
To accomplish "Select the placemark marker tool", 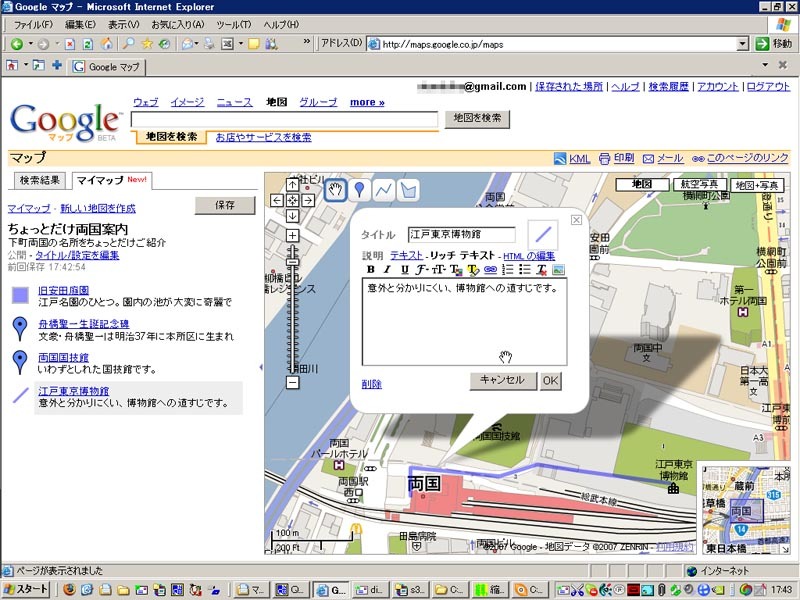I will pyautogui.click(x=359, y=190).
